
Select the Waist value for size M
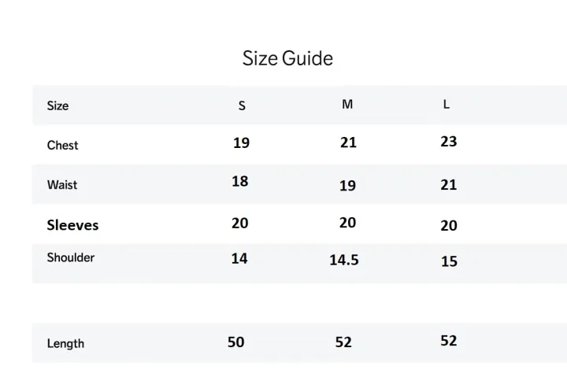[347, 186]
